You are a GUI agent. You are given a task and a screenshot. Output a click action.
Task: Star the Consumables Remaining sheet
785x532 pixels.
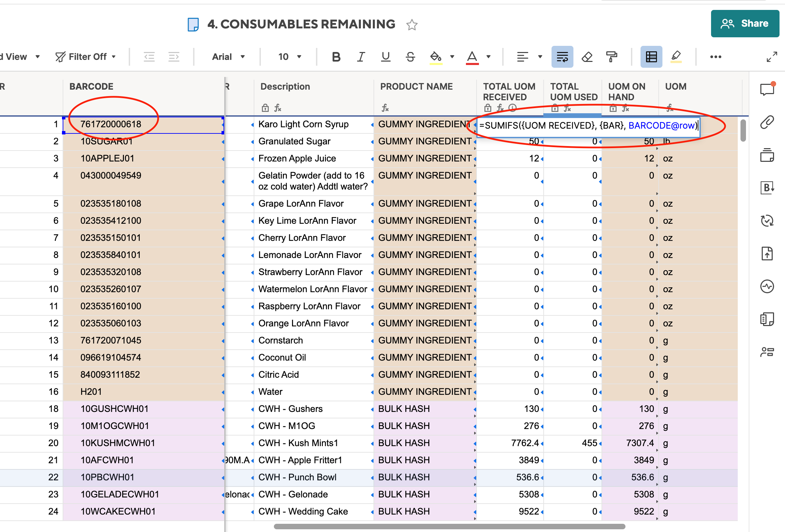coord(412,25)
